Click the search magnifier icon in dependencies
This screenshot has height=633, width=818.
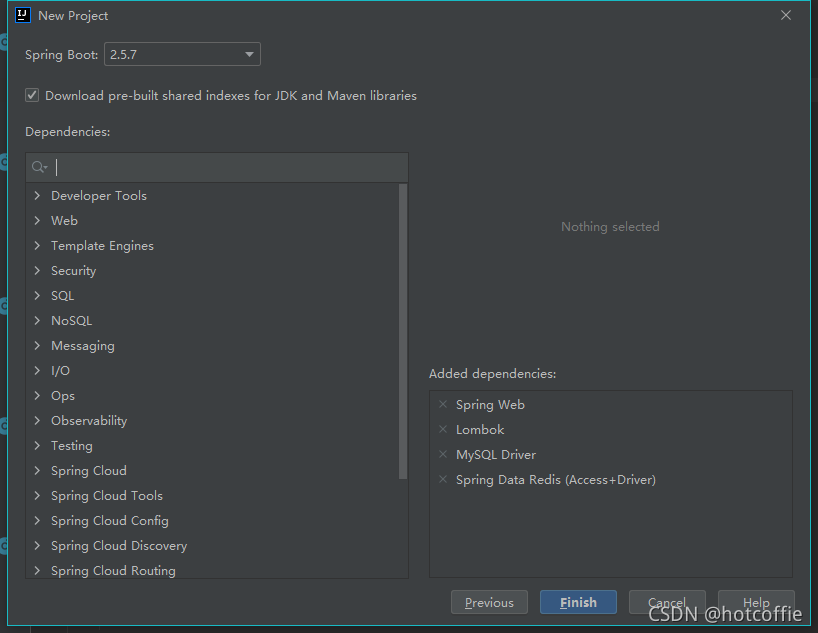39,167
